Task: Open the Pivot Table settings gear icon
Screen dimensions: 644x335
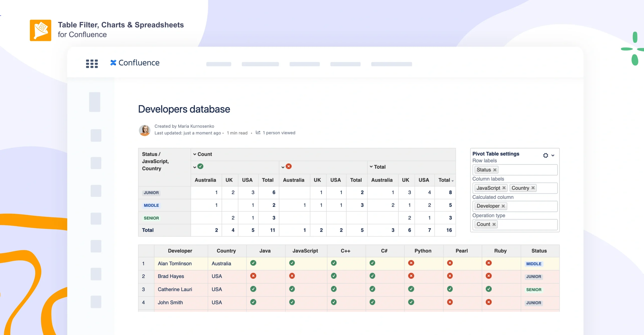Action: (x=545, y=155)
